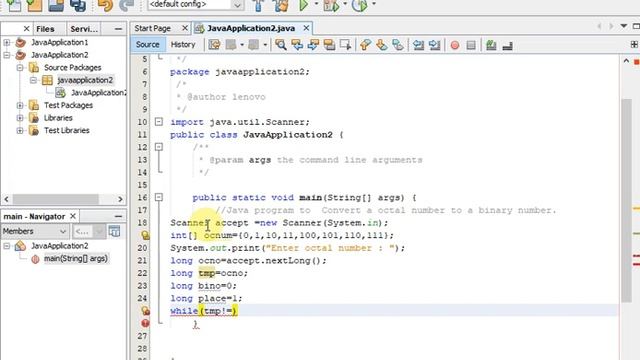Select JavaApplication2.java editor tab
The height and width of the screenshot is (360, 640).
pos(251,28)
